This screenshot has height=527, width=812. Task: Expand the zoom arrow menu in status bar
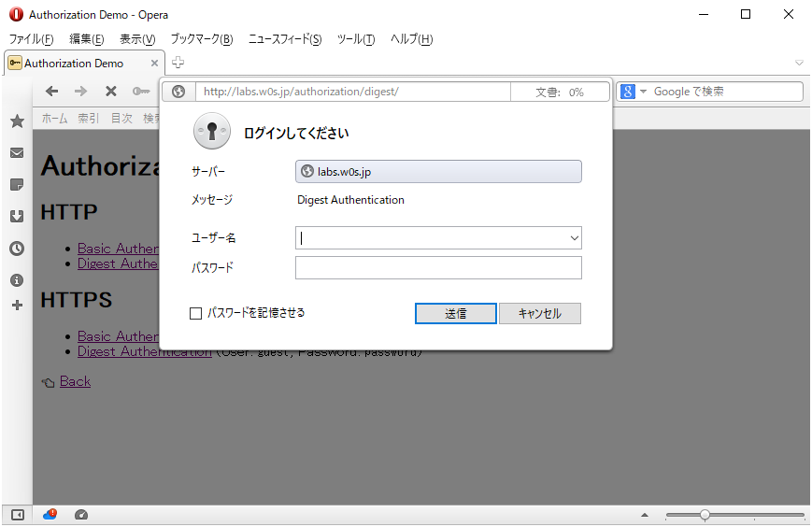pos(644,515)
